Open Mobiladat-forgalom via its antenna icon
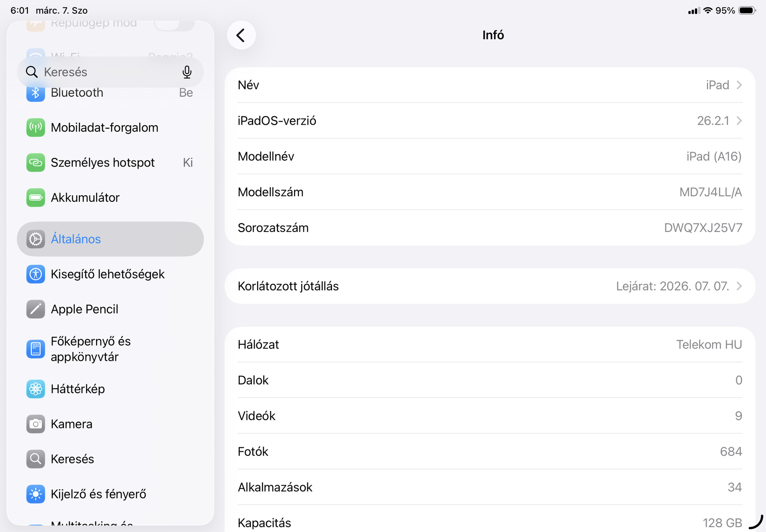The image size is (766, 532). (x=35, y=128)
